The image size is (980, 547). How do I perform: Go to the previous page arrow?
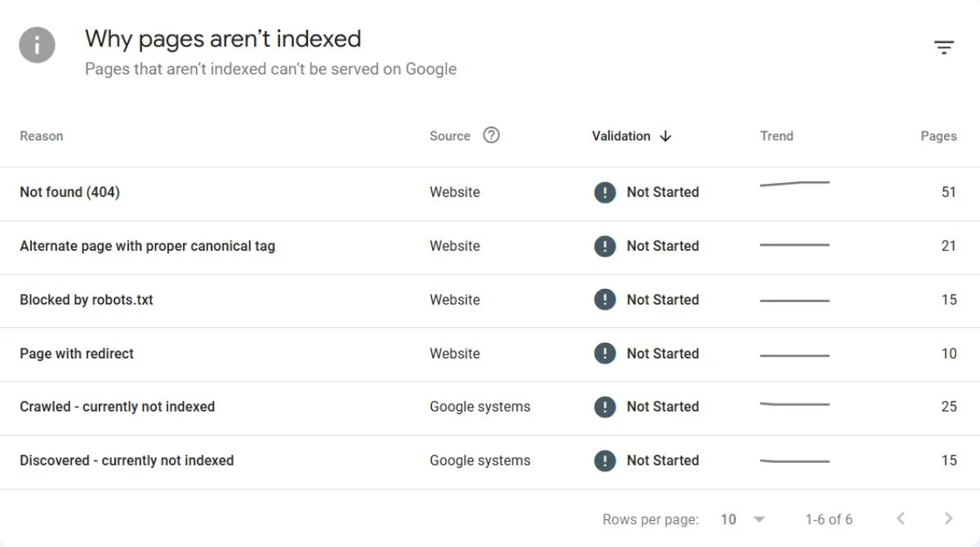(901, 518)
